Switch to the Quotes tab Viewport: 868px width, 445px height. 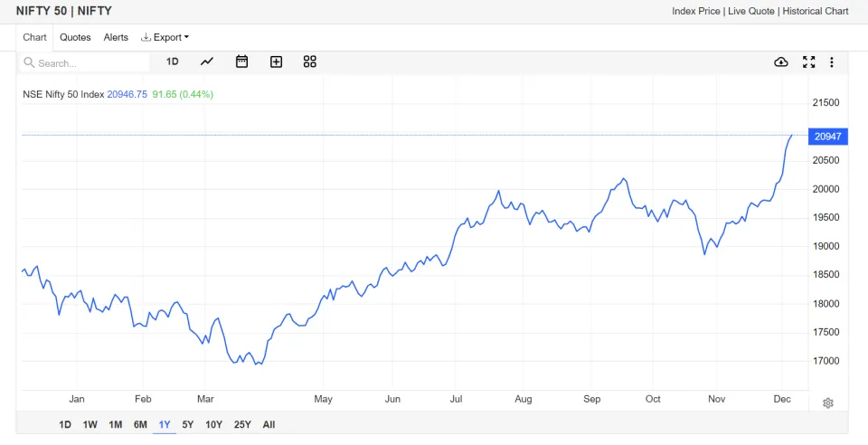coord(75,37)
